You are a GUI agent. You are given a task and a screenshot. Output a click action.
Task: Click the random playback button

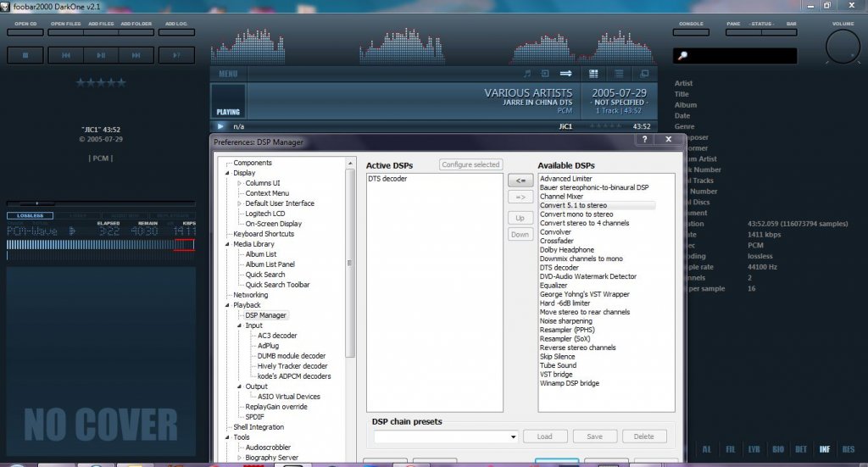tap(176, 55)
